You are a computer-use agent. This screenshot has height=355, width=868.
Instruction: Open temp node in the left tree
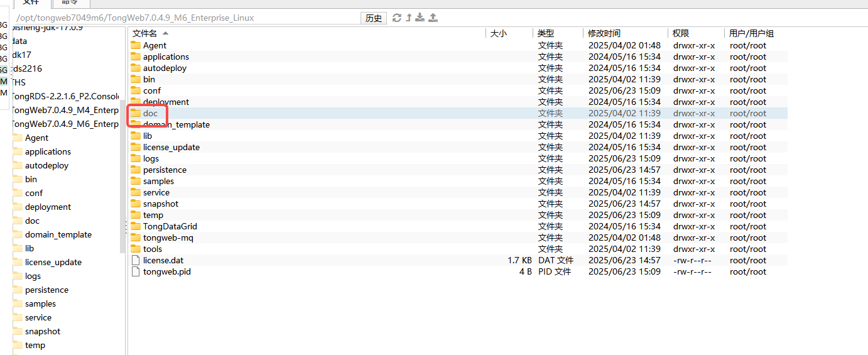pyautogui.click(x=35, y=345)
